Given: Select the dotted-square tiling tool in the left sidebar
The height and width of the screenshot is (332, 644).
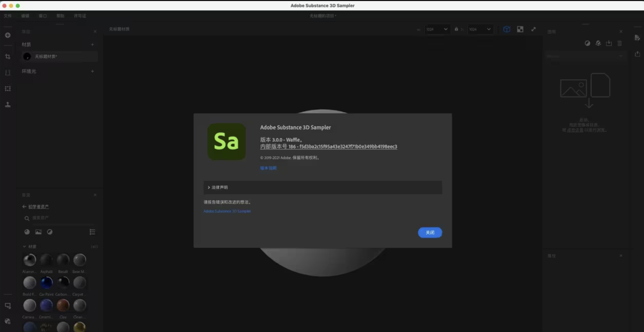Looking at the screenshot, I should point(8,89).
